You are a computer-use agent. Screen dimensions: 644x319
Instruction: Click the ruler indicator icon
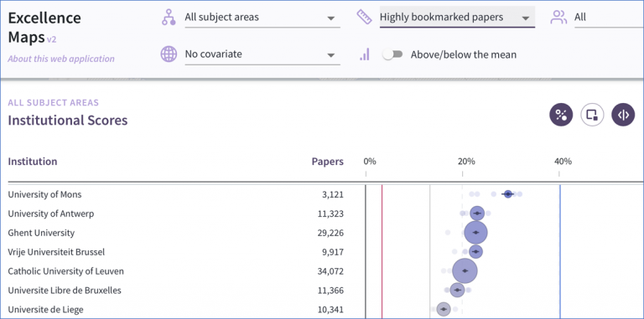pos(364,17)
